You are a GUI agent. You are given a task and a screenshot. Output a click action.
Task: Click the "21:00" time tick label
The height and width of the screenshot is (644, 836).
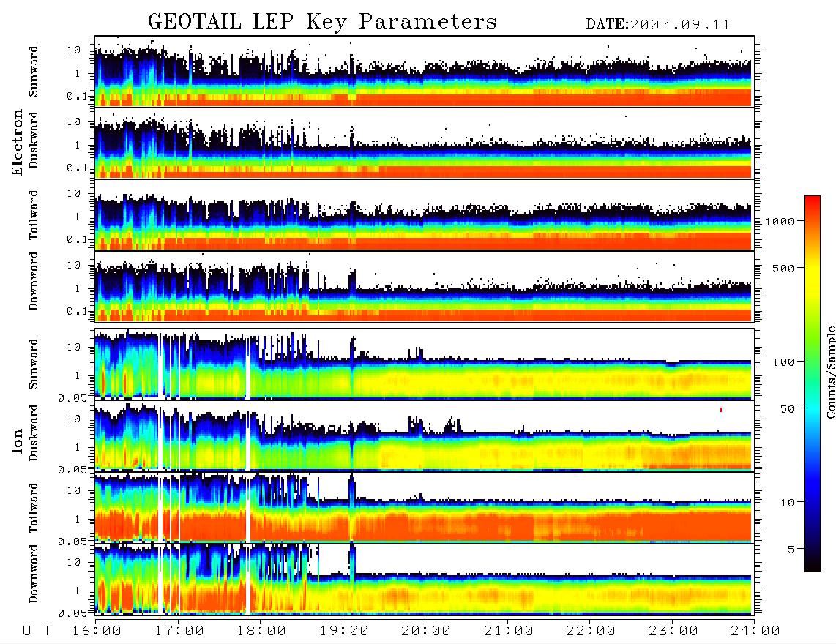509,631
